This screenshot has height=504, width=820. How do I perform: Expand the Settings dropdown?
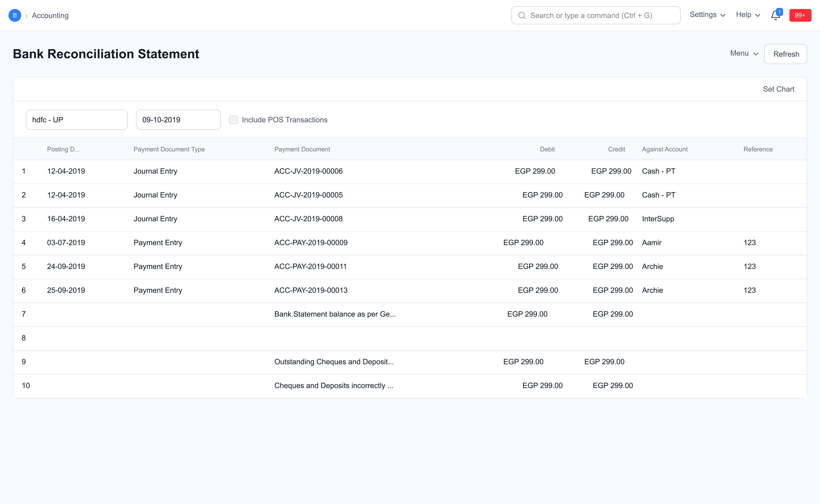707,15
